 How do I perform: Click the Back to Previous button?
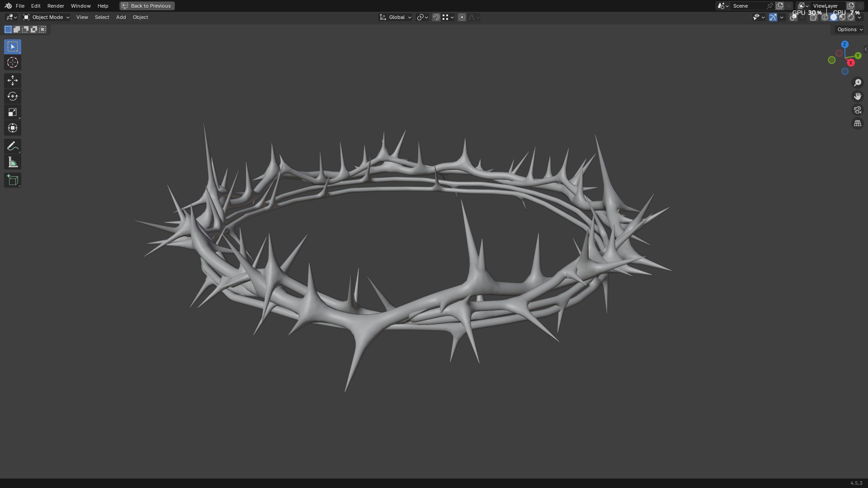pos(147,6)
